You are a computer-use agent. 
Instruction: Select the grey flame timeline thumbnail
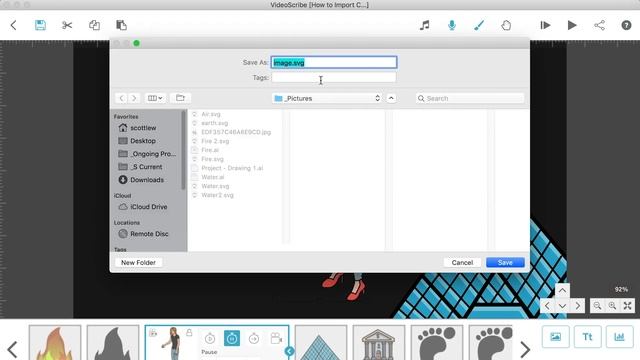113,343
